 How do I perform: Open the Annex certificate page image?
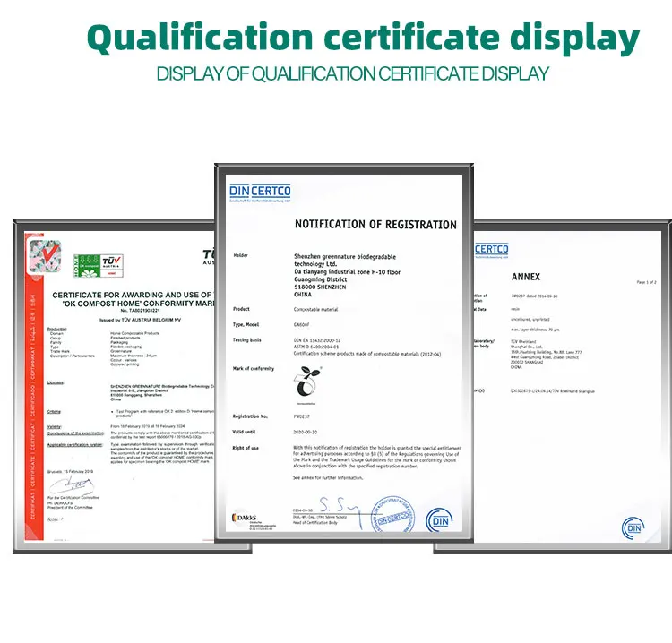(x=573, y=387)
